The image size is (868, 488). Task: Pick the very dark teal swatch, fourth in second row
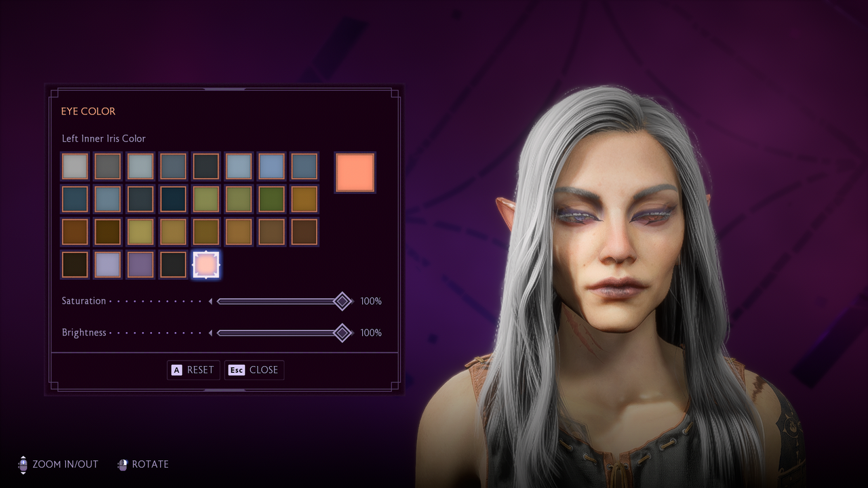173,199
